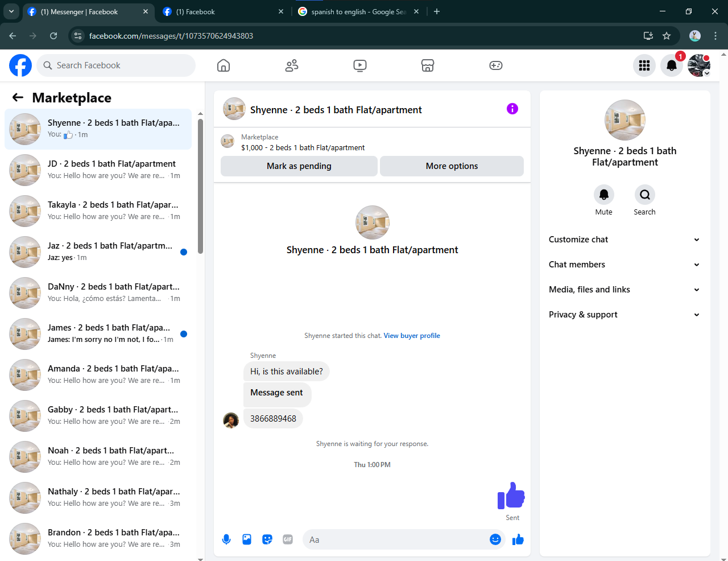
Task: Open Chrome three-dot menu
Action: [x=715, y=36]
